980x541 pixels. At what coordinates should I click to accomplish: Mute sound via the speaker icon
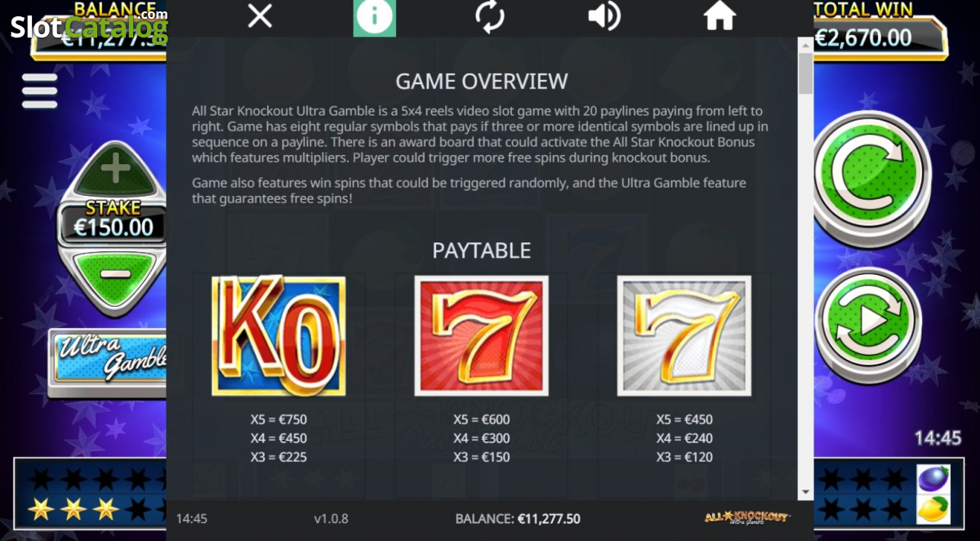[x=604, y=16]
